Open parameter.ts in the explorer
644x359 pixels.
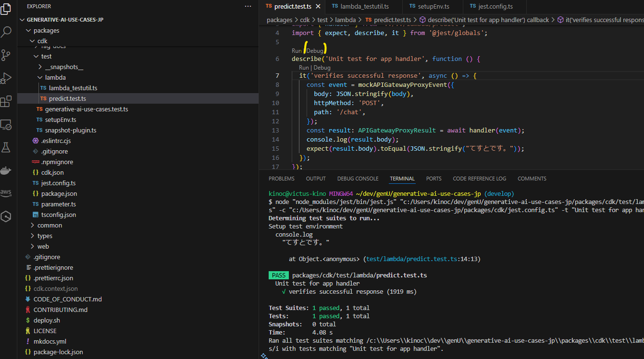pyautogui.click(x=59, y=204)
